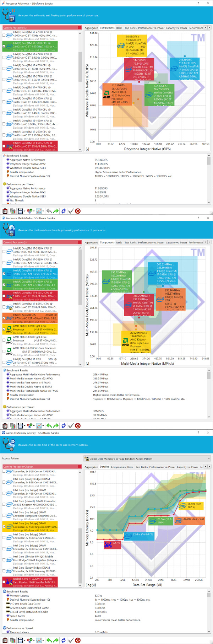The width and height of the screenshot is (213, 644).
Task: Select the 'Multi-Media Float Native x16 FMA3' result row
Action: [x=30, y=382]
